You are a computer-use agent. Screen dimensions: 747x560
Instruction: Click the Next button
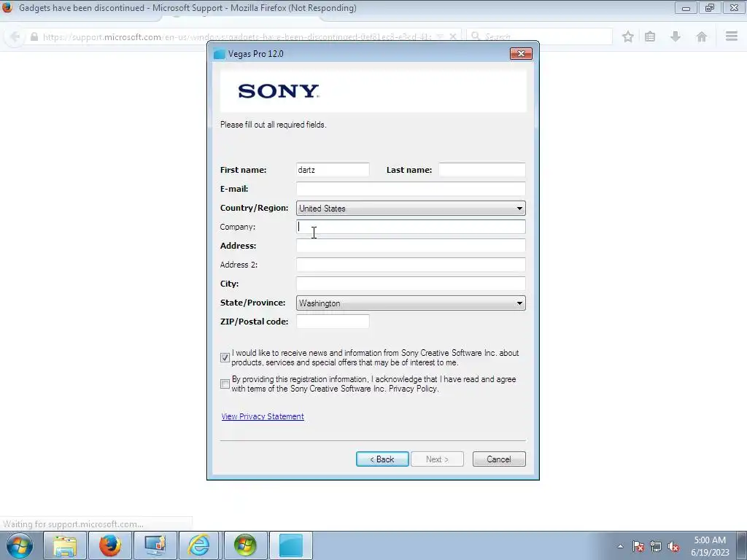point(437,459)
